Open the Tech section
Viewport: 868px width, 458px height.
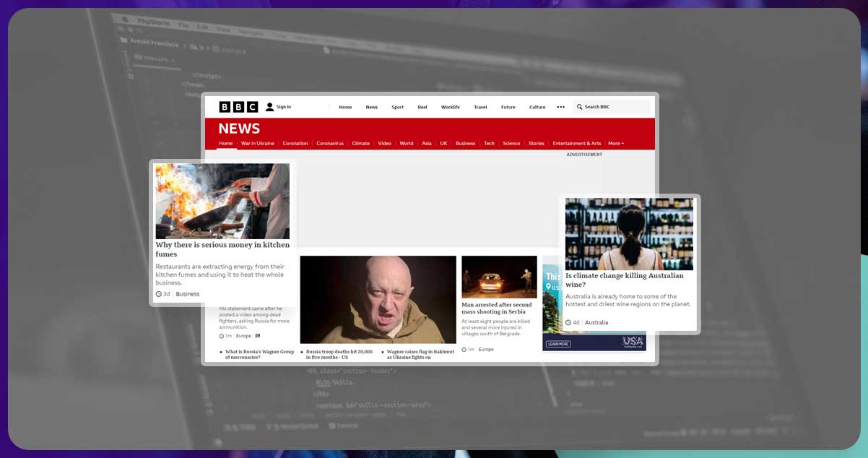489,143
